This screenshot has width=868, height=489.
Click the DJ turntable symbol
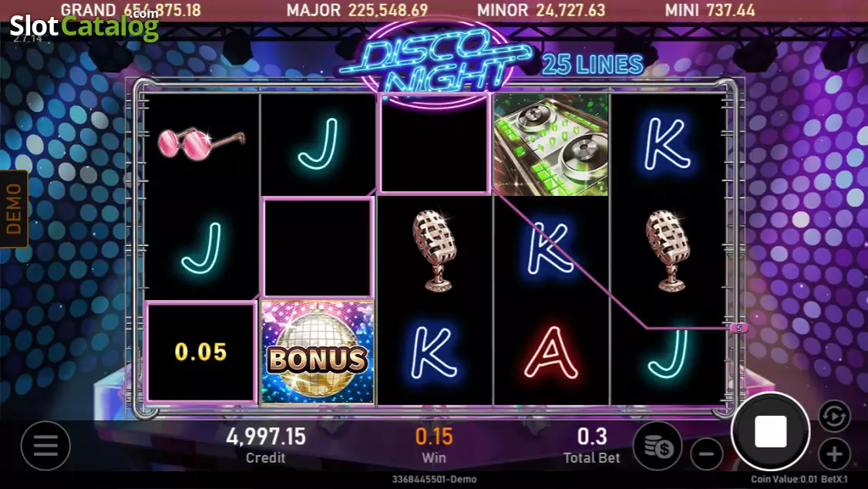551,144
